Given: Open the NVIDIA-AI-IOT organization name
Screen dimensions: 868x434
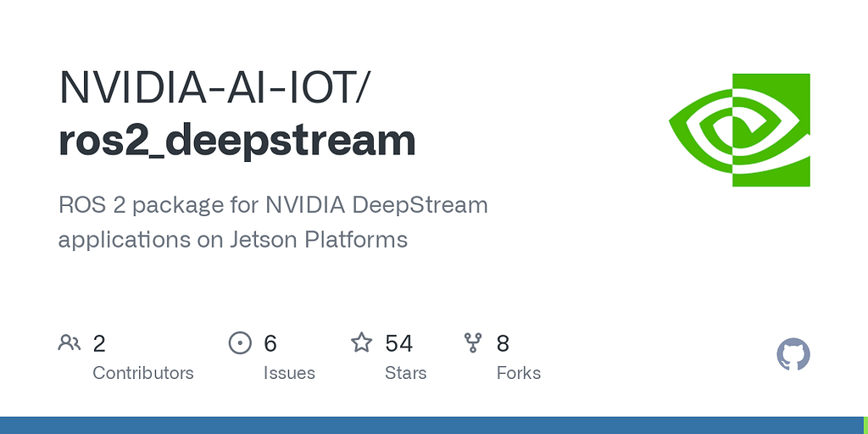Looking at the screenshot, I should (213, 87).
